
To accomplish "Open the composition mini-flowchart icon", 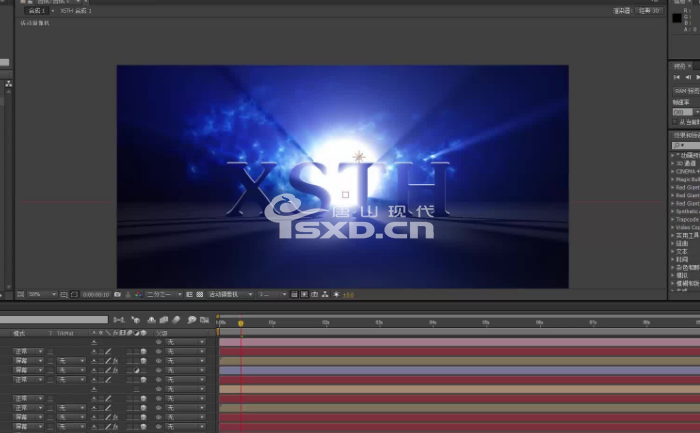I will pos(119,320).
